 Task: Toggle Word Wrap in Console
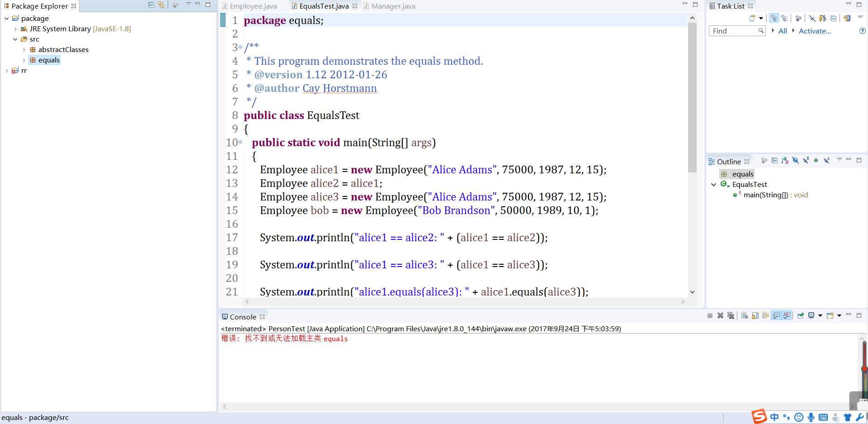click(x=765, y=315)
